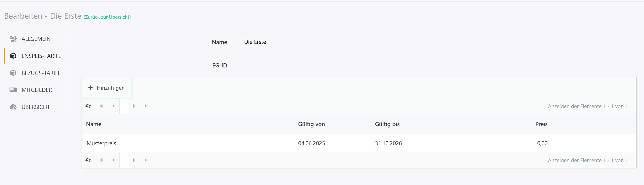Click the Bezugs-Tarife cube icon
The image size is (644, 185).
pos(13,73)
